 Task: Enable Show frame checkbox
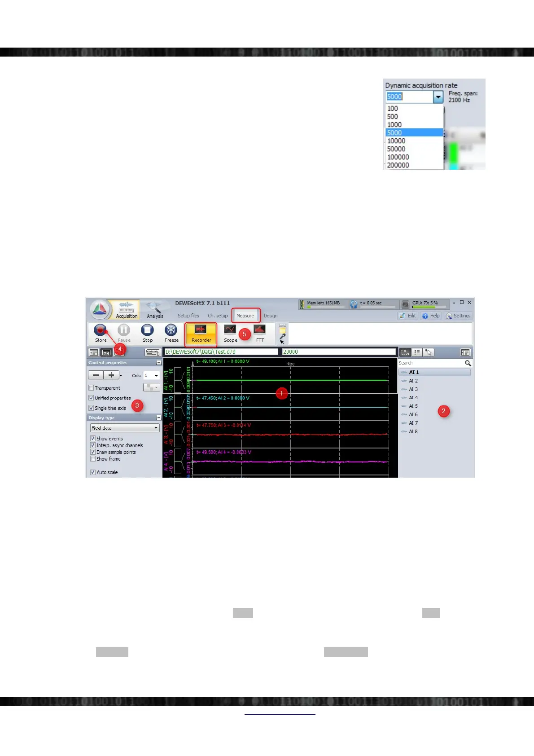click(x=93, y=459)
